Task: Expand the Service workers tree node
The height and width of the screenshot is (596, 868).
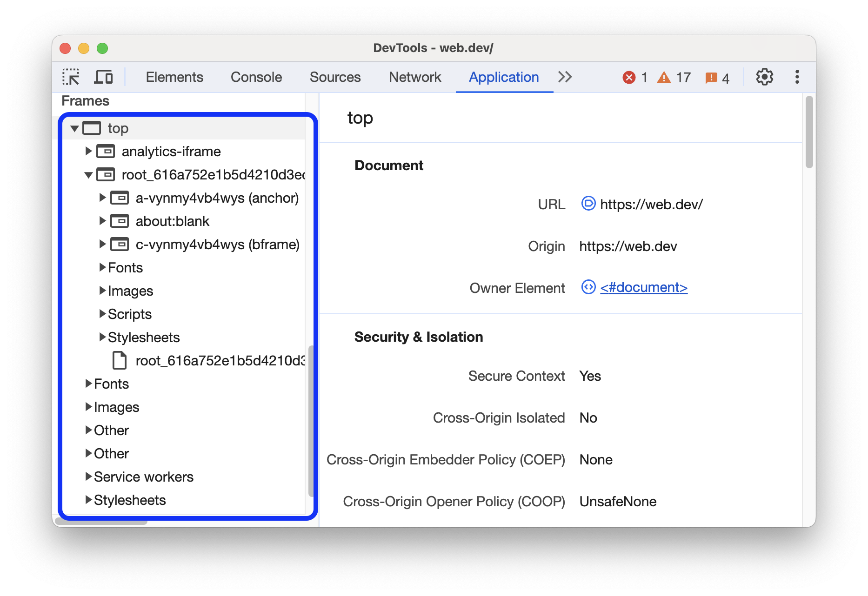Action: (88, 477)
